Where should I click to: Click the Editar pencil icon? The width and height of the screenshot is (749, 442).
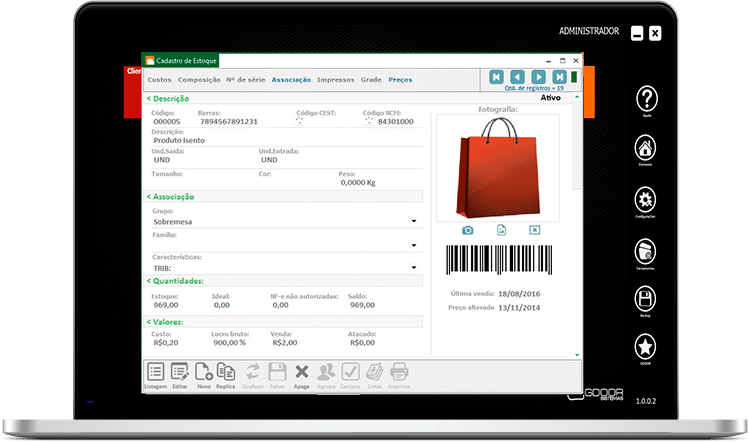point(180,372)
